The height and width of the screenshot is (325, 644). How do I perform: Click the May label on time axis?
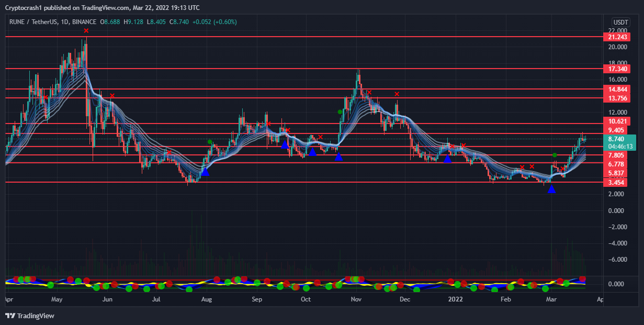(x=57, y=300)
